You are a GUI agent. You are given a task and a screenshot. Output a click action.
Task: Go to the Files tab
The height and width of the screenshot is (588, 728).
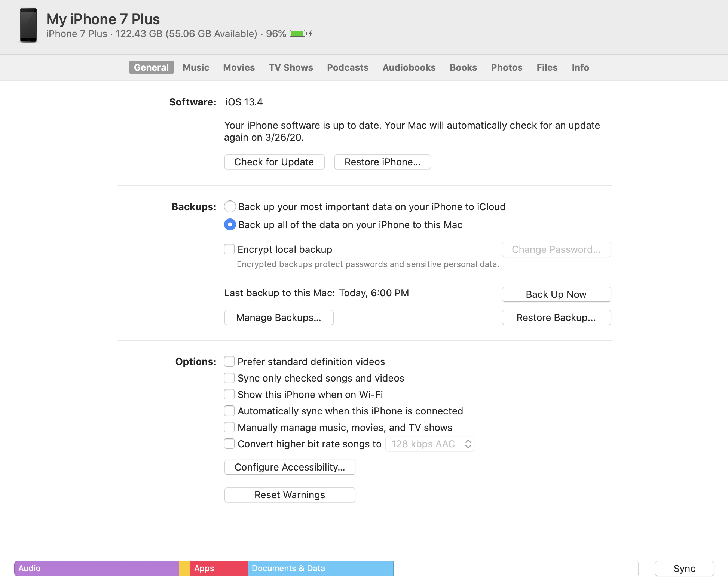(547, 67)
